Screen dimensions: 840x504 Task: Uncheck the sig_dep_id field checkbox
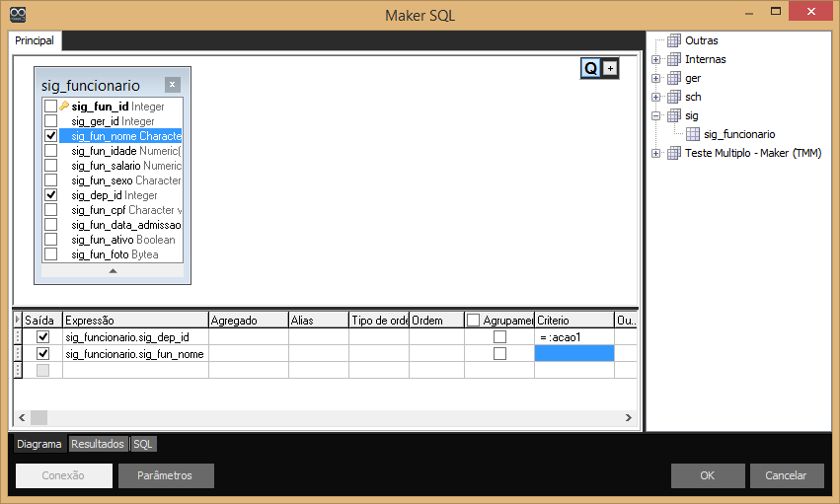tap(50, 195)
